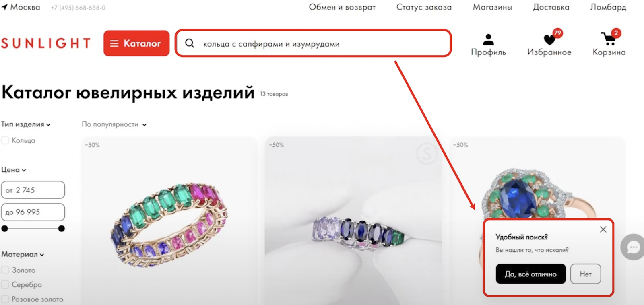This screenshot has height=305, width=644.
Task: Go to the SUNLIGHT logo home
Action: [x=46, y=43]
